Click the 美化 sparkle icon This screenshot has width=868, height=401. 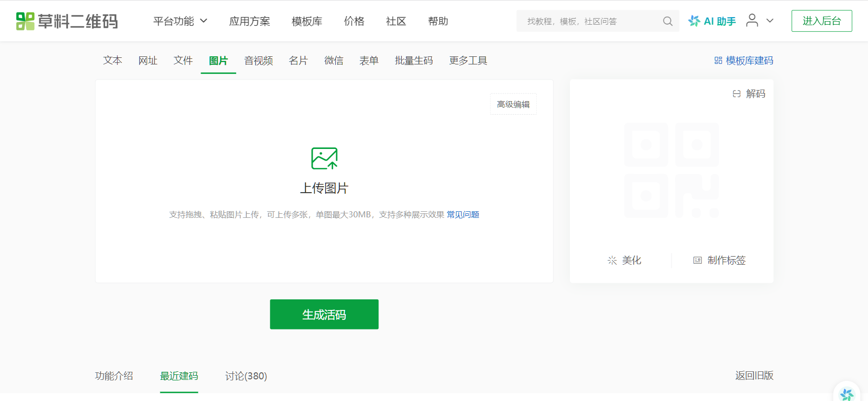612,260
